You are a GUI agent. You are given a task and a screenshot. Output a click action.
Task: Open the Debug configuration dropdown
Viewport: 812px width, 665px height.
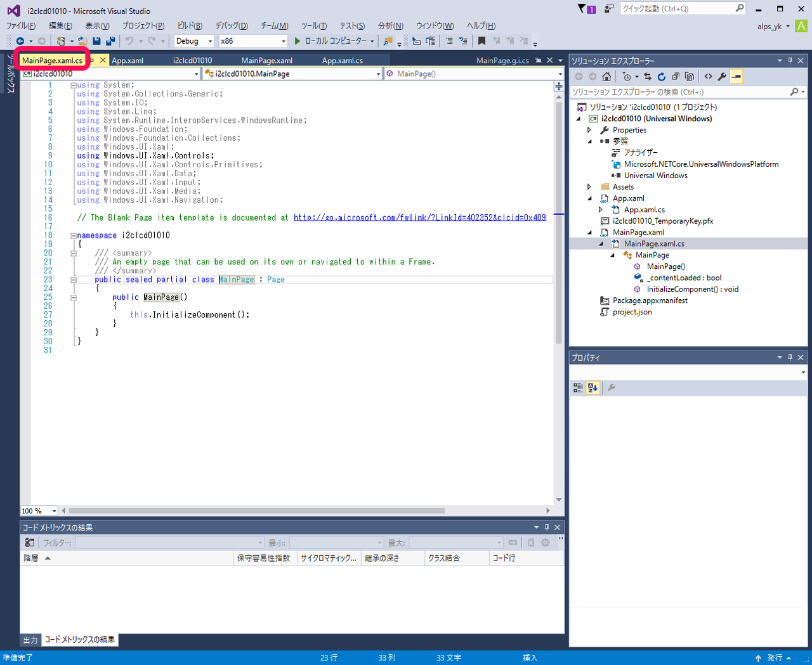point(194,41)
